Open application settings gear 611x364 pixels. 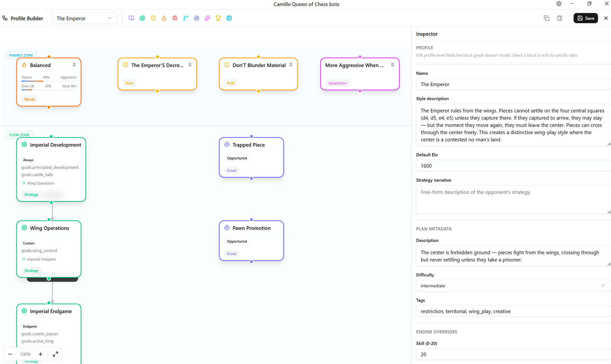559,4
